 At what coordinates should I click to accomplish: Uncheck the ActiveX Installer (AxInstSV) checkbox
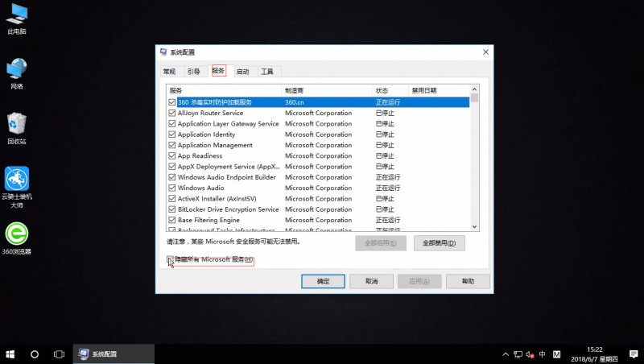click(x=172, y=198)
